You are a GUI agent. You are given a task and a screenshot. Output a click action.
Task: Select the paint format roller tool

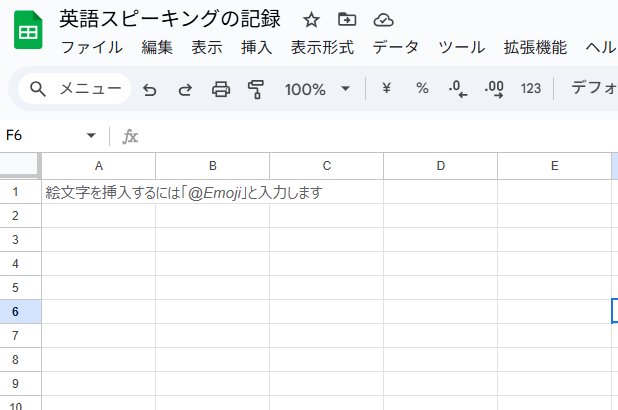[255, 89]
